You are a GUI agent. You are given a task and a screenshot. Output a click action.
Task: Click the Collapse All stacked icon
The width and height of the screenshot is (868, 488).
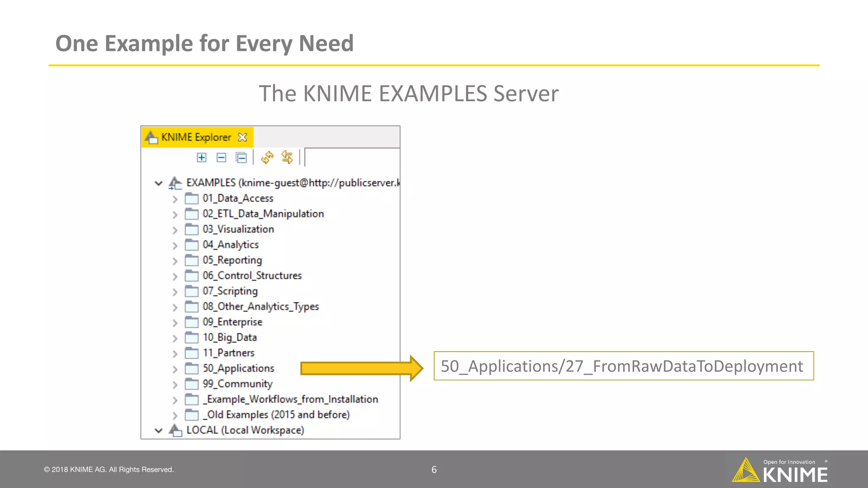pos(241,158)
